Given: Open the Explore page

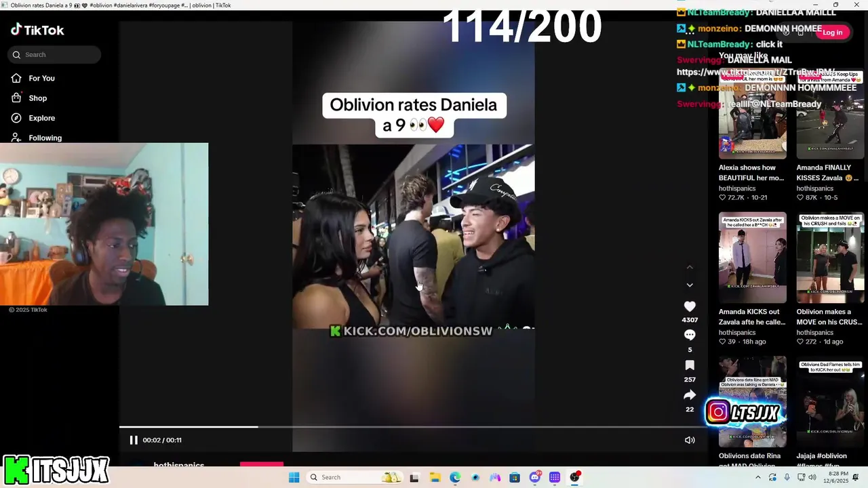Looking at the screenshot, I should (33, 118).
